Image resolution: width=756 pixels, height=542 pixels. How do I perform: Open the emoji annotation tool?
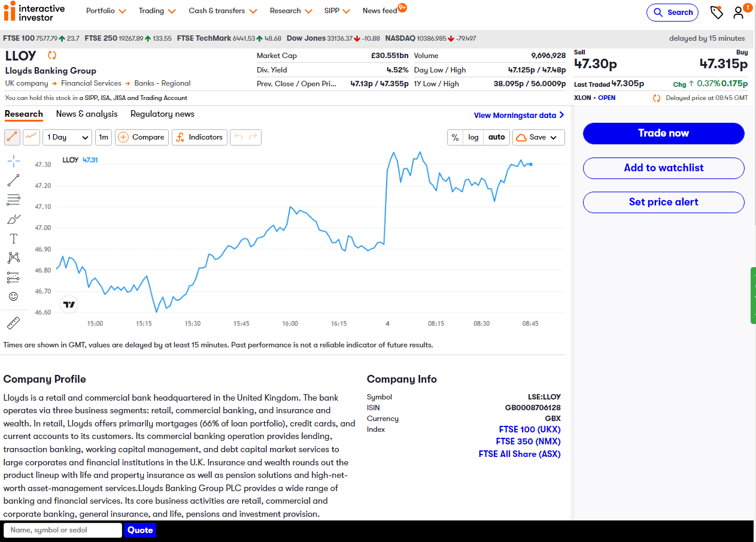12,296
